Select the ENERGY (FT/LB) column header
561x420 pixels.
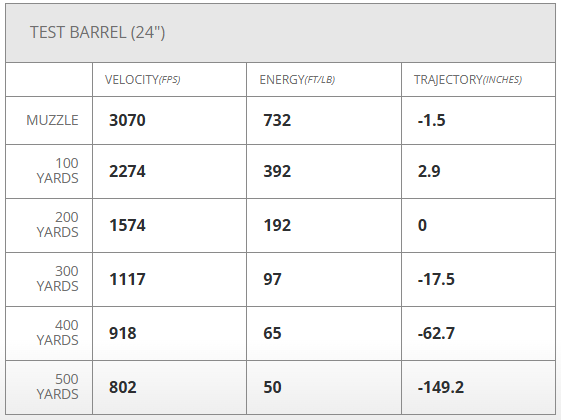(297, 79)
